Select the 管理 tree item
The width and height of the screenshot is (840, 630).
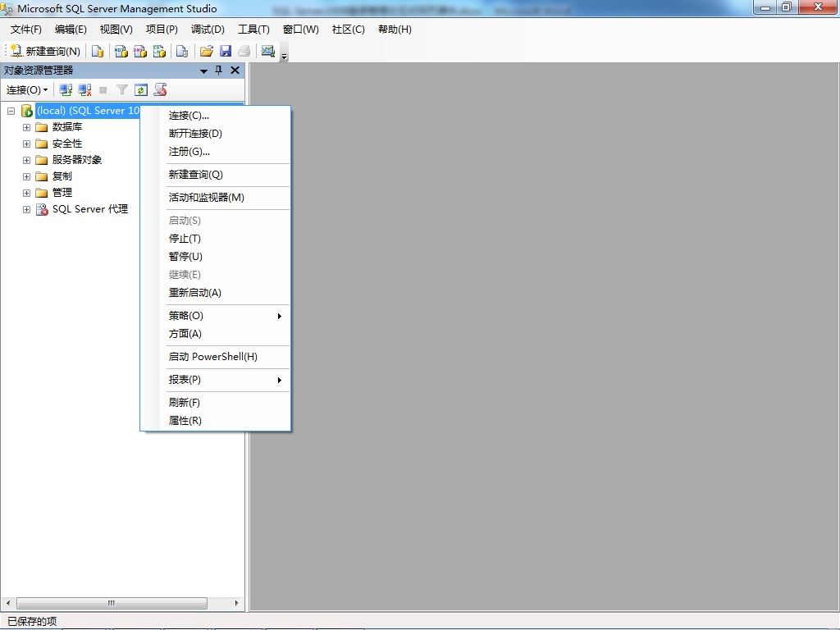[62, 192]
